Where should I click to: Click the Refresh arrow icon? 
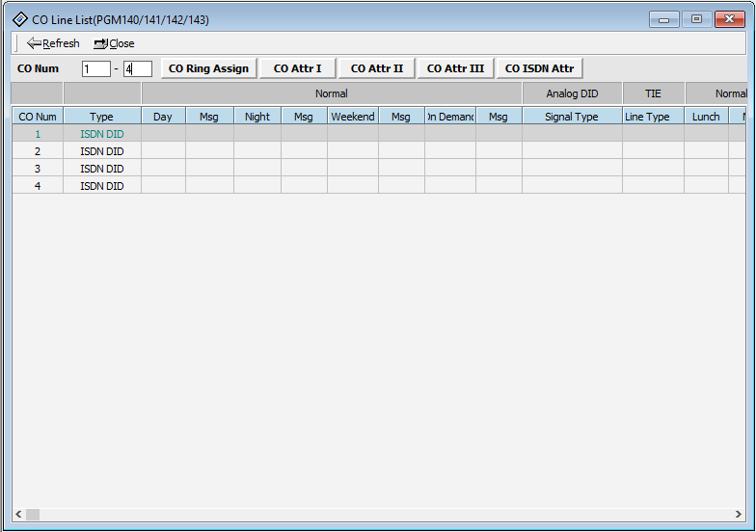tap(34, 43)
